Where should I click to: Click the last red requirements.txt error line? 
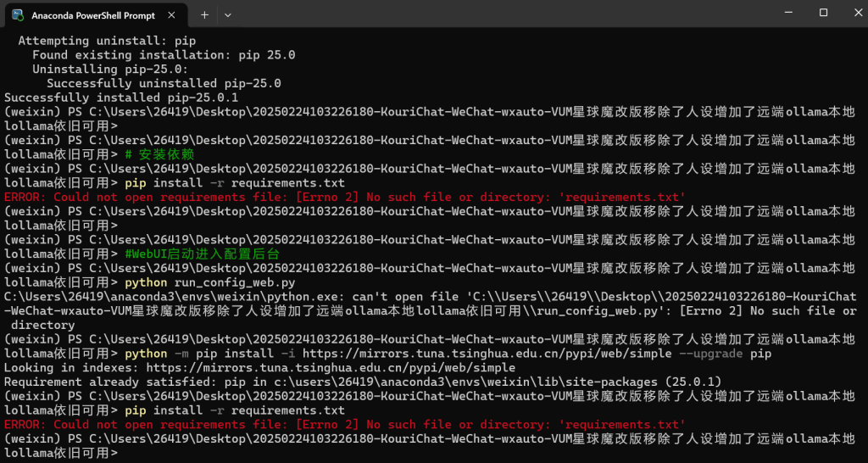coord(344,425)
